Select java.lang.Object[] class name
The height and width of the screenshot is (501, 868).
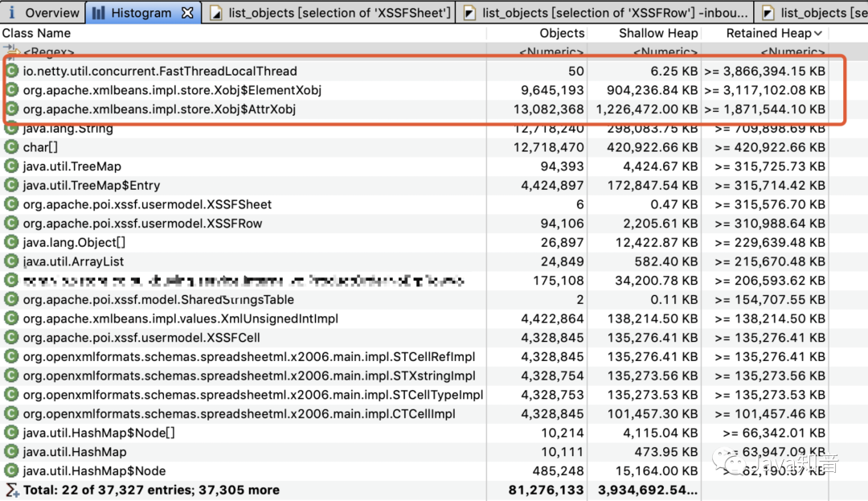point(74,243)
